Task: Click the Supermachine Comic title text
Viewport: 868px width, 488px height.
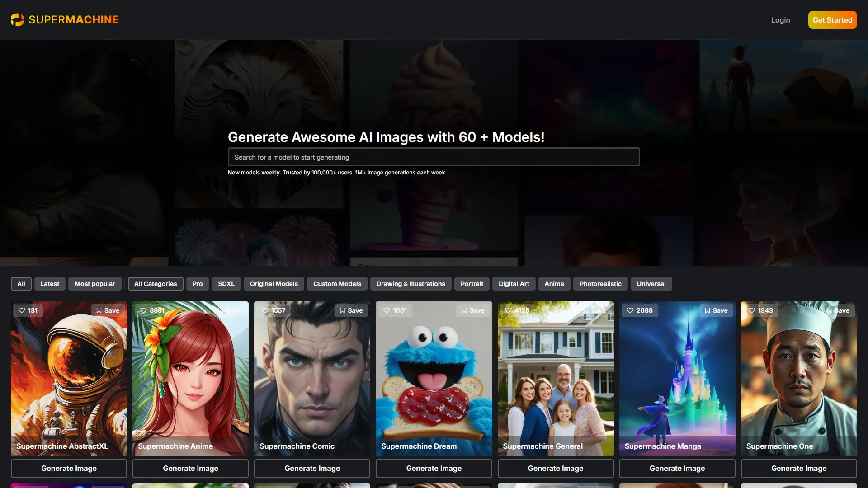Action: tap(297, 446)
